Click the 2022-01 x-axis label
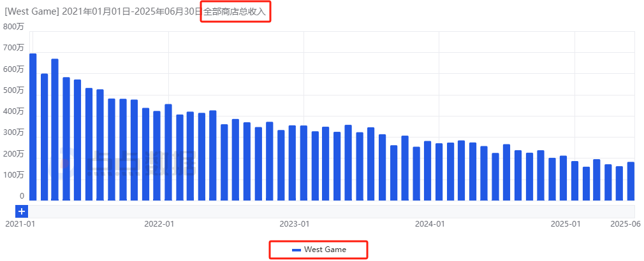 [x=159, y=224]
